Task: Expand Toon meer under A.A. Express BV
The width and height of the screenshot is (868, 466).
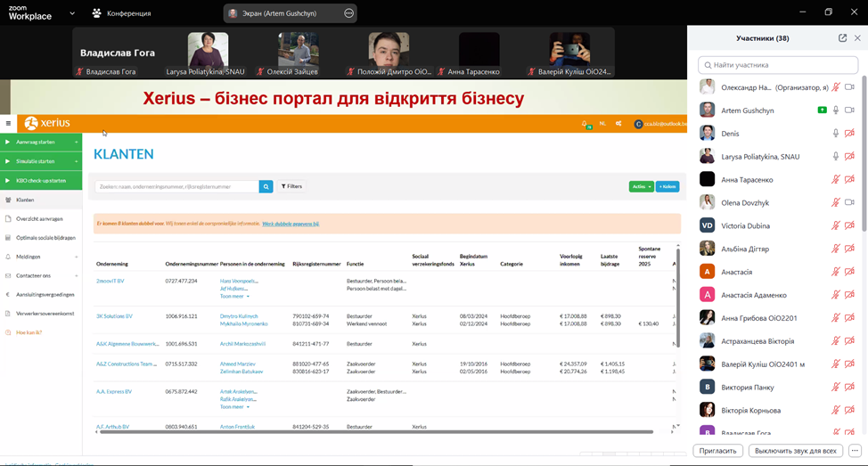Action: tap(234, 407)
